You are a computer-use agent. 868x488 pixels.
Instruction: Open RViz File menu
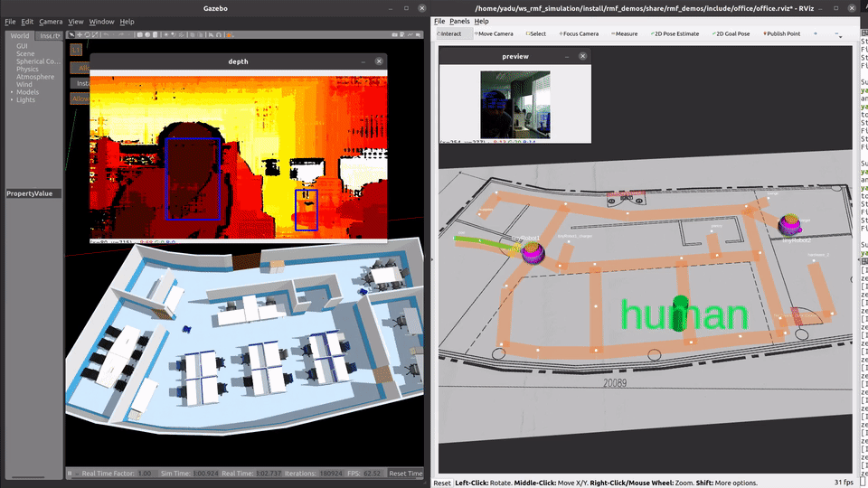point(439,21)
